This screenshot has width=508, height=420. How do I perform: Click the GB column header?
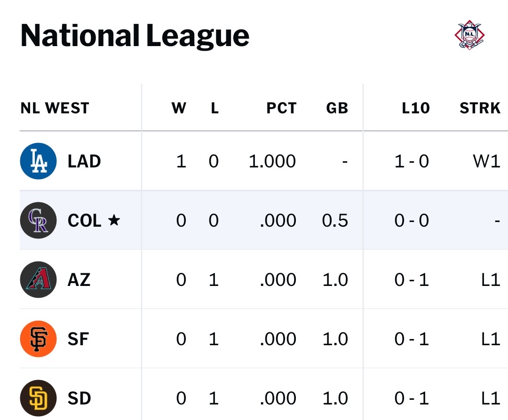click(x=337, y=108)
